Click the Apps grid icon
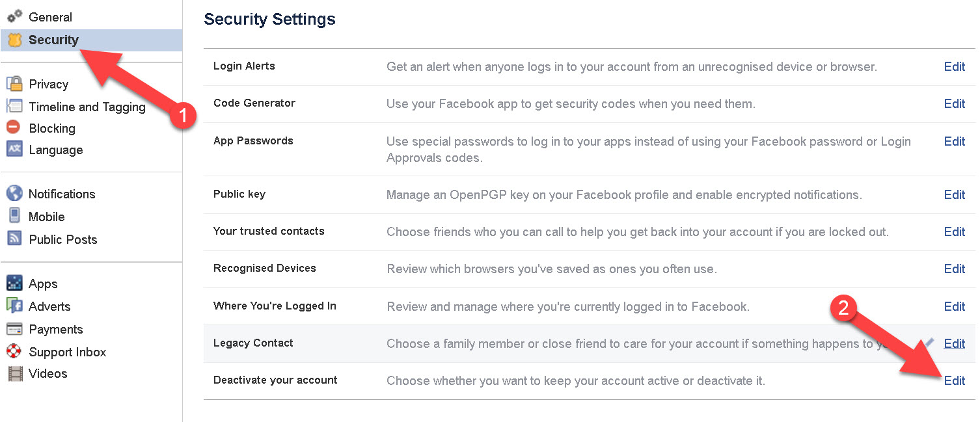This screenshot has width=980, height=422. 16,283
